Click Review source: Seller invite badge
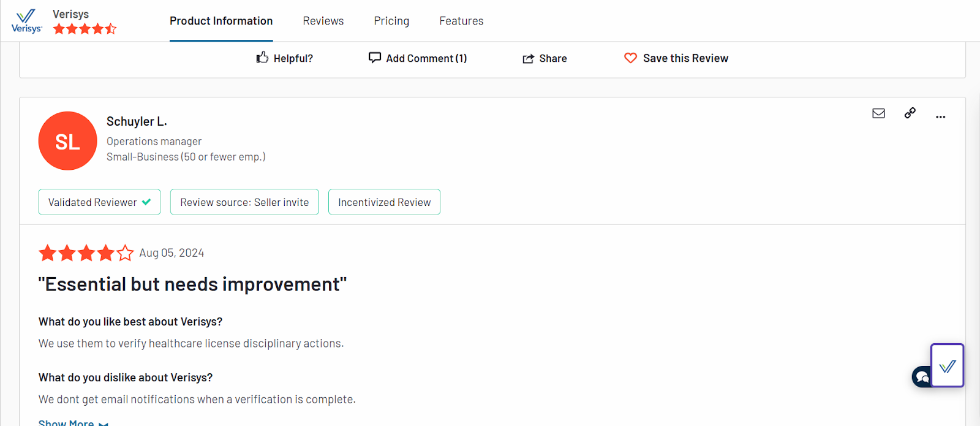This screenshot has width=980, height=426. 244,202
